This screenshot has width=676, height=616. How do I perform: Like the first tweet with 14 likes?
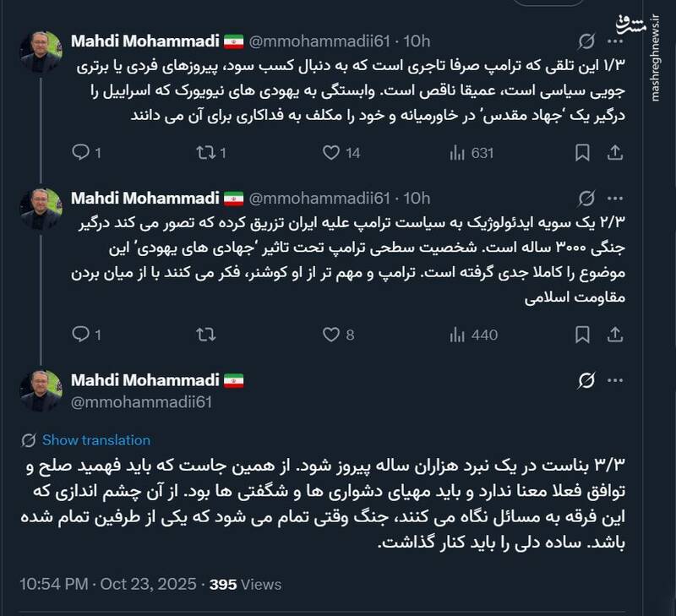coord(332,153)
